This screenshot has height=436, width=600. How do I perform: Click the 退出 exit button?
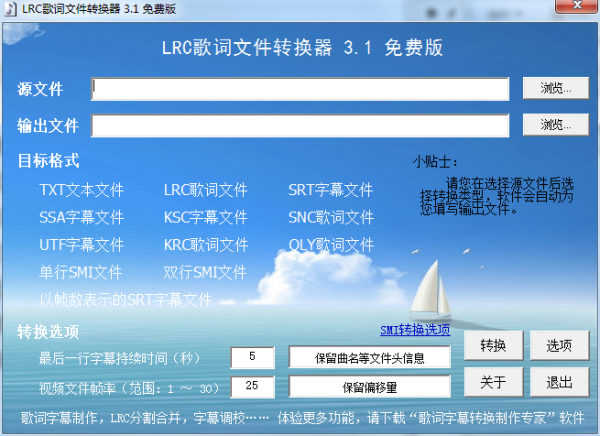click(x=559, y=382)
